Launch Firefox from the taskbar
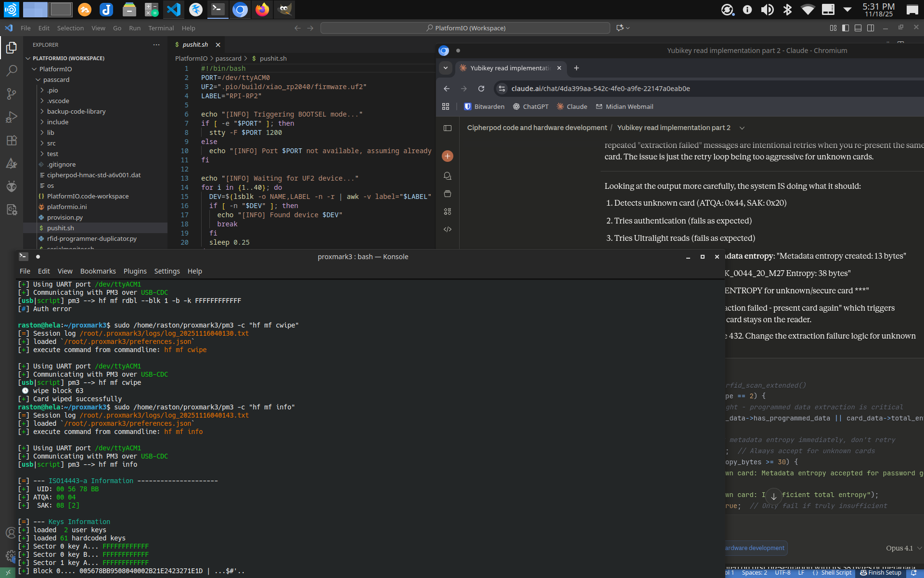Screen dimensions: 924x578 pyautogui.click(x=262, y=10)
